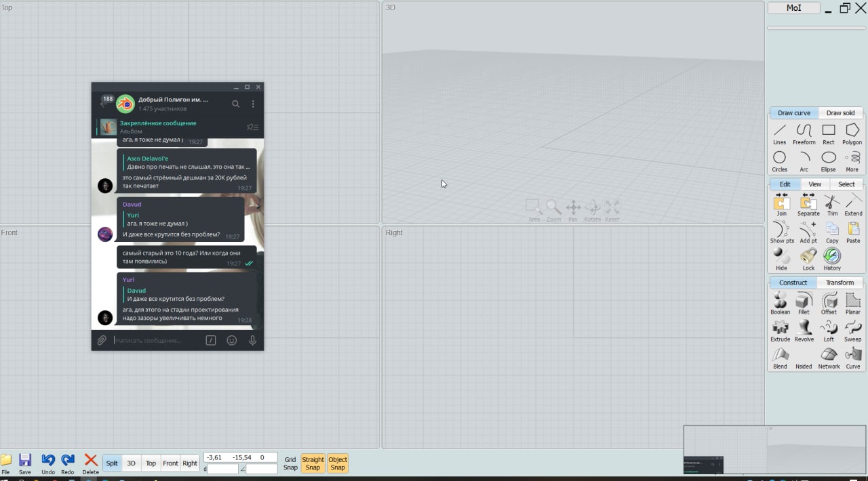
Task: Switch to the Transform tab
Action: (840, 283)
